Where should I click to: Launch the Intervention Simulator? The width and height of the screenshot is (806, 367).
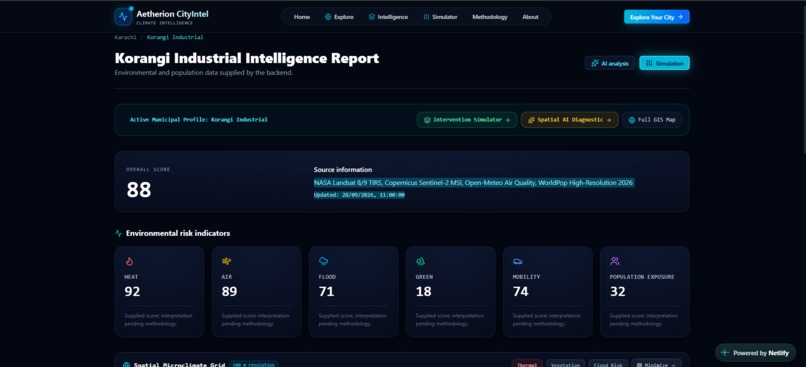point(467,120)
